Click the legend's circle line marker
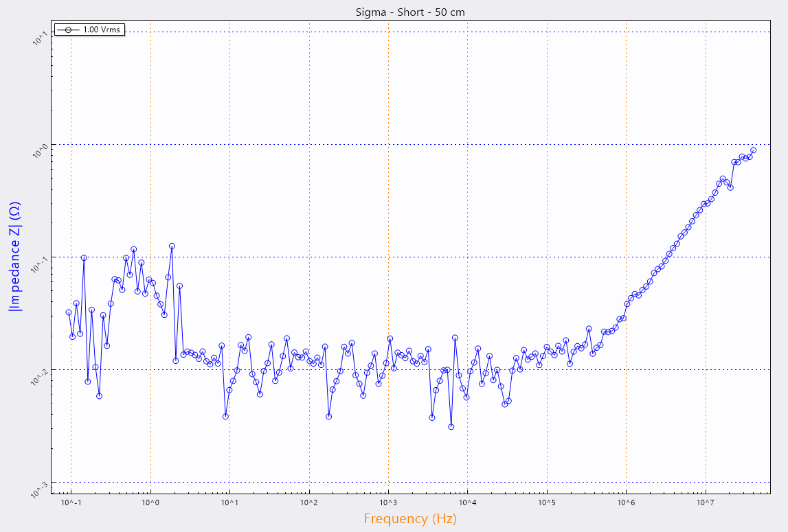This screenshot has height=532, width=788. pos(69,30)
